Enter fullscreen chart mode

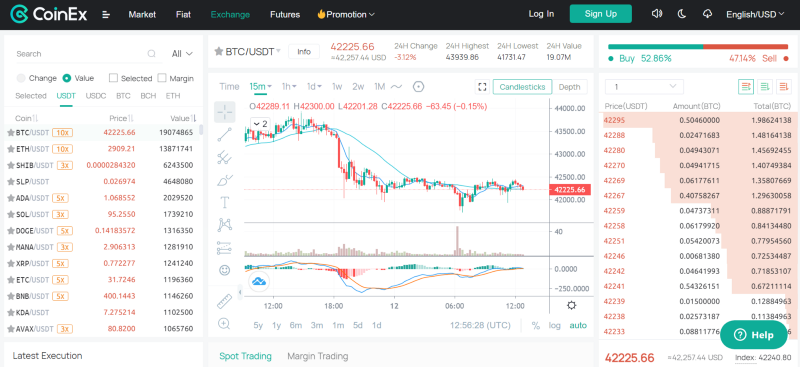point(482,87)
